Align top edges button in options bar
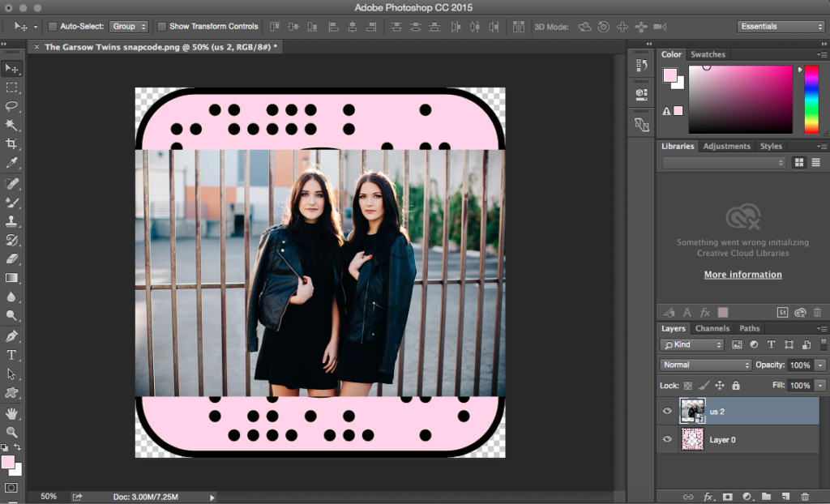The width and height of the screenshot is (830, 504). [275, 27]
